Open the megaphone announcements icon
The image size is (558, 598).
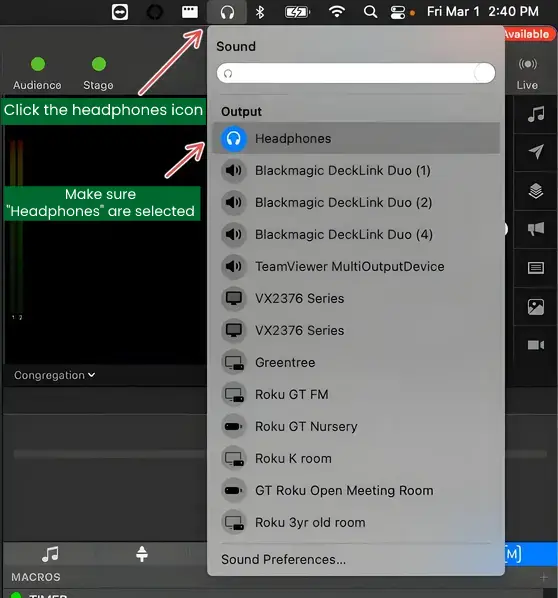pyautogui.click(x=536, y=229)
